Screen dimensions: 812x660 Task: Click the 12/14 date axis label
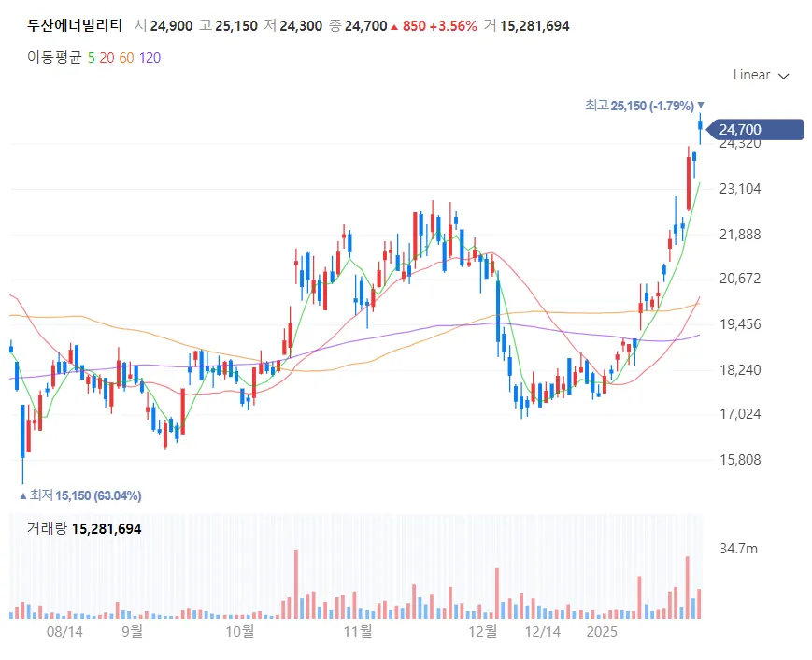543,632
